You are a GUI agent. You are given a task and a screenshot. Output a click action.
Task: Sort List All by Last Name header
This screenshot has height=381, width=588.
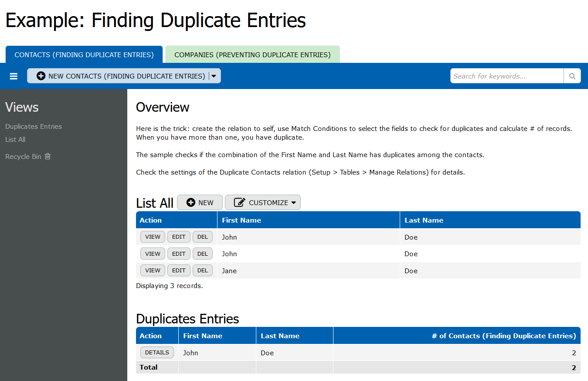click(424, 220)
